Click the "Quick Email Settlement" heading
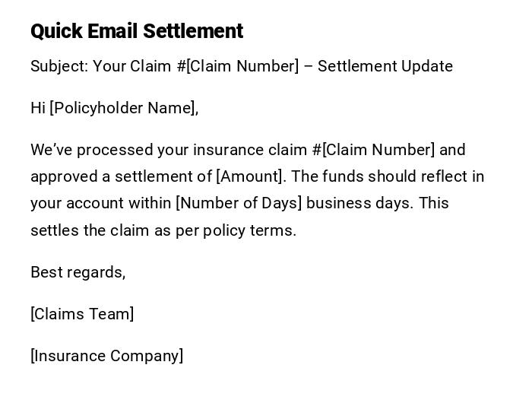This screenshot has height=403, width=532. tap(137, 31)
